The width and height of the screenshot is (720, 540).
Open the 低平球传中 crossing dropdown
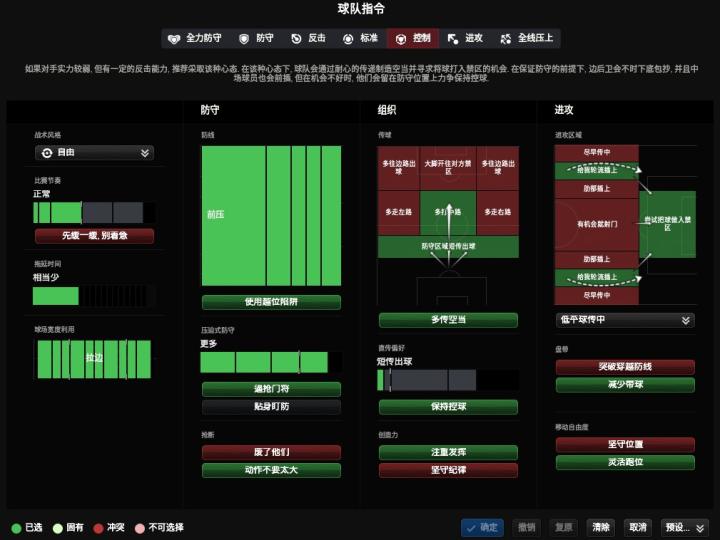(685, 320)
